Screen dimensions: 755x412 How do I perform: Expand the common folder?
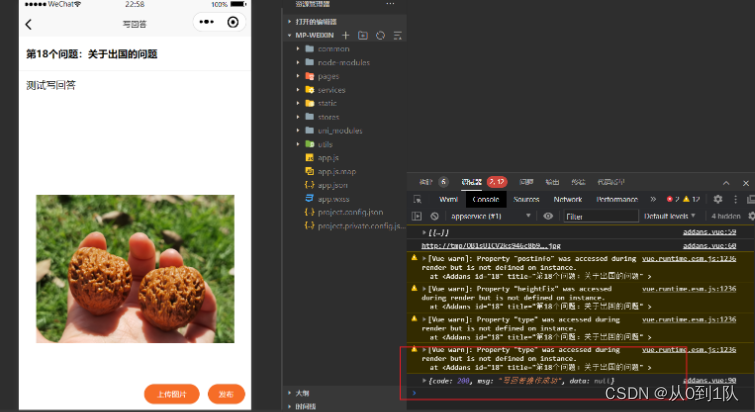click(298, 49)
